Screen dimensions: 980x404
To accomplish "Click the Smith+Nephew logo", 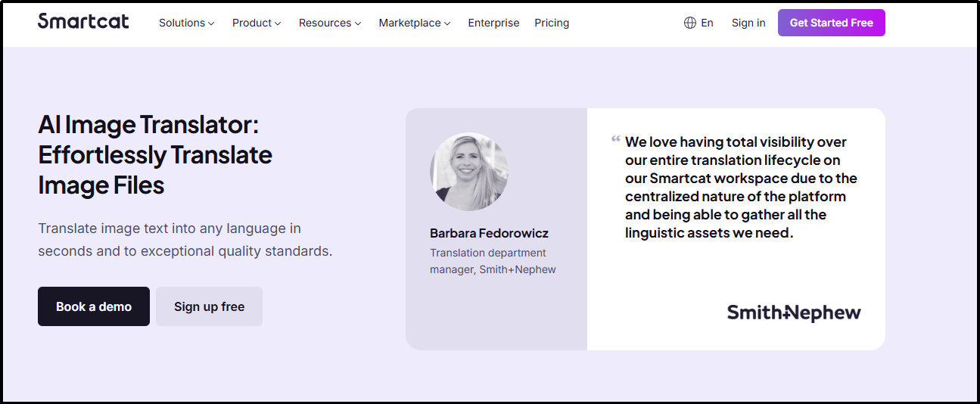I will pyautogui.click(x=793, y=312).
